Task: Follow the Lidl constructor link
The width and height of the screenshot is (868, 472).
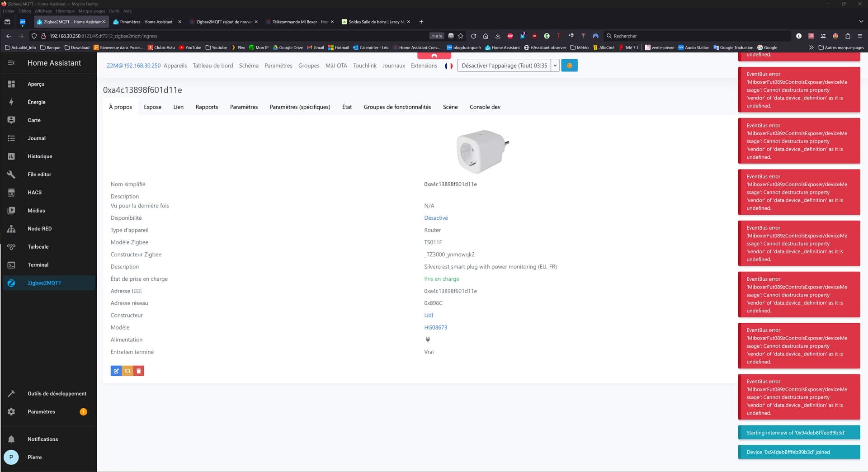Action: 428,316
